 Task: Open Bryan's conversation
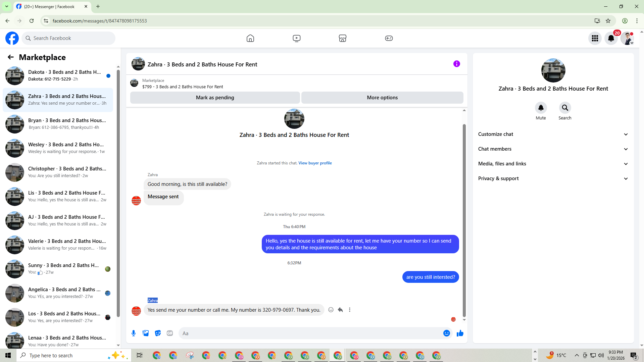(58, 124)
